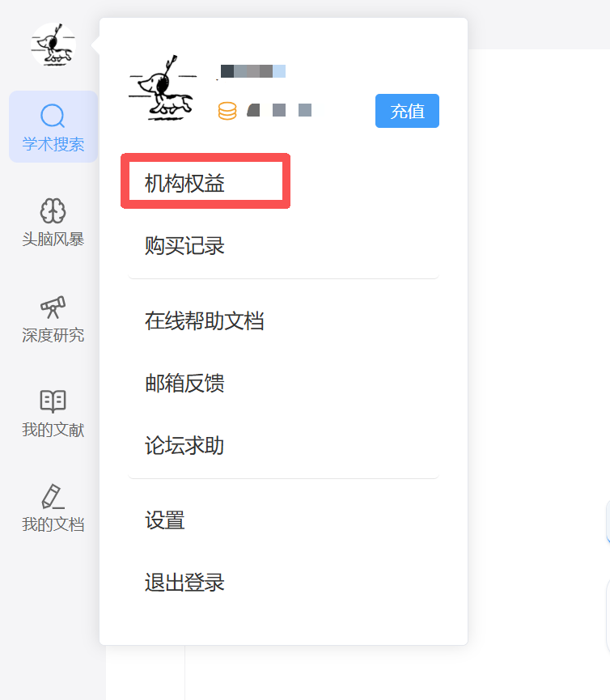
Task: Open 学术搜索 via its magnifier icon
Action: click(x=53, y=117)
